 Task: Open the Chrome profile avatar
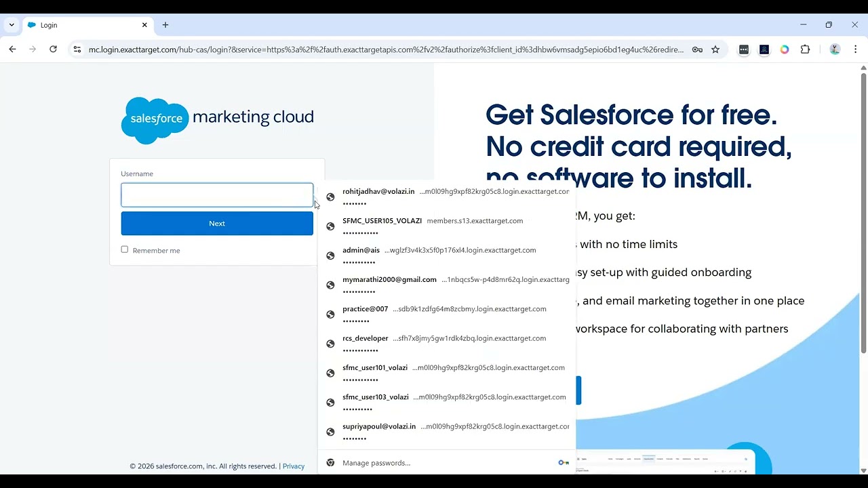[x=835, y=49]
